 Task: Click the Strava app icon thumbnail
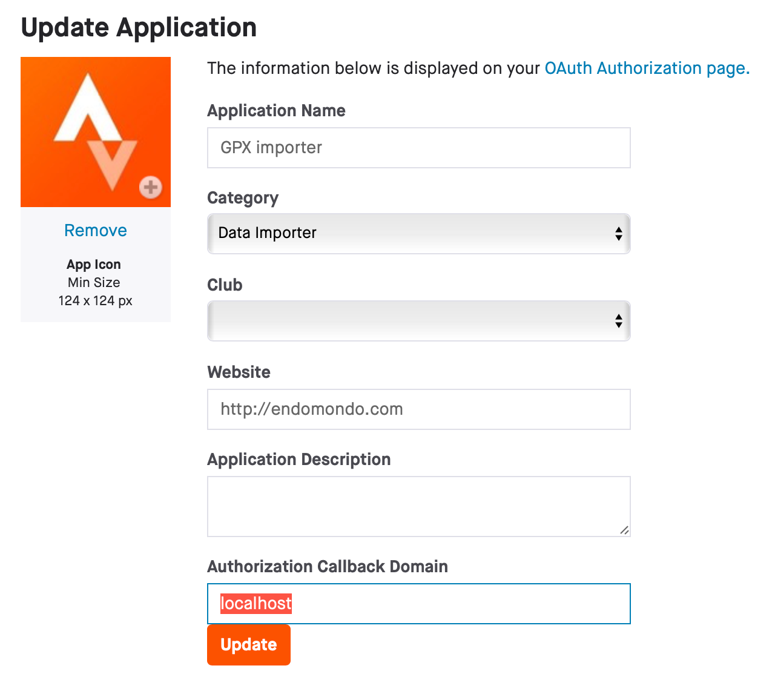click(96, 132)
